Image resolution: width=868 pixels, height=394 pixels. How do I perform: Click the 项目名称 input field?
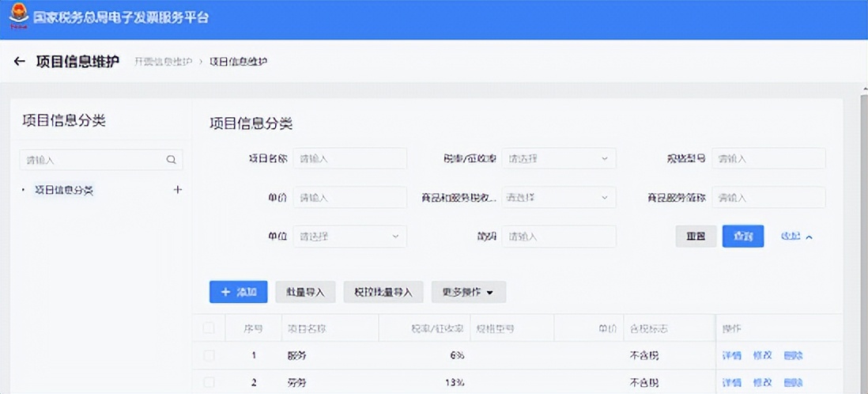pos(350,158)
